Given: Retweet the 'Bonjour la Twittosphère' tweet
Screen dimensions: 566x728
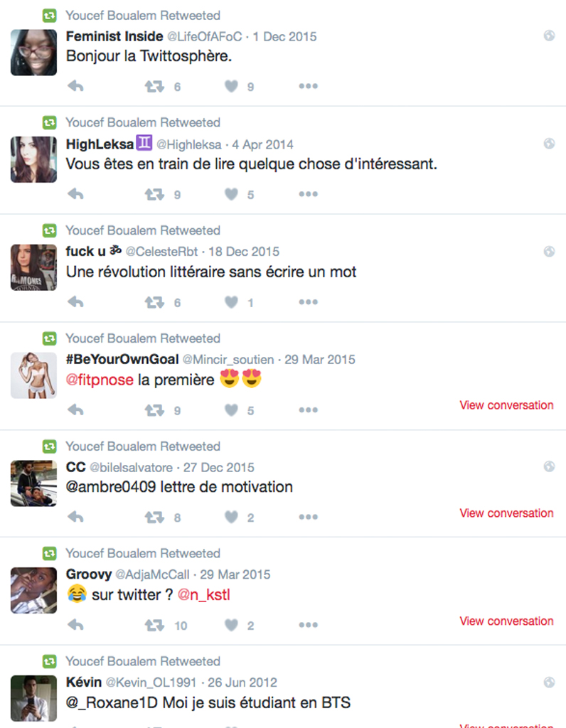Looking at the screenshot, I should coord(154,86).
